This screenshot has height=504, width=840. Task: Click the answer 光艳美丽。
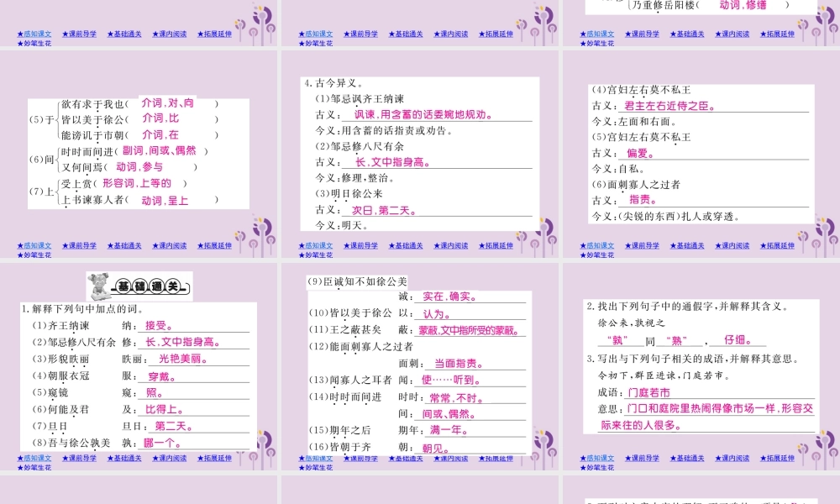click(x=182, y=359)
